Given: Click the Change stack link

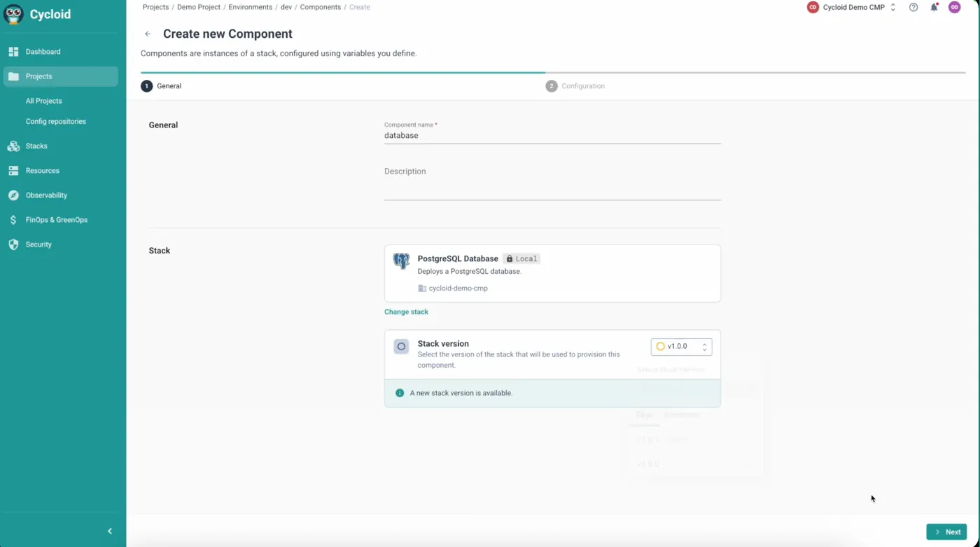Looking at the screenshot, I should point(406,312).
